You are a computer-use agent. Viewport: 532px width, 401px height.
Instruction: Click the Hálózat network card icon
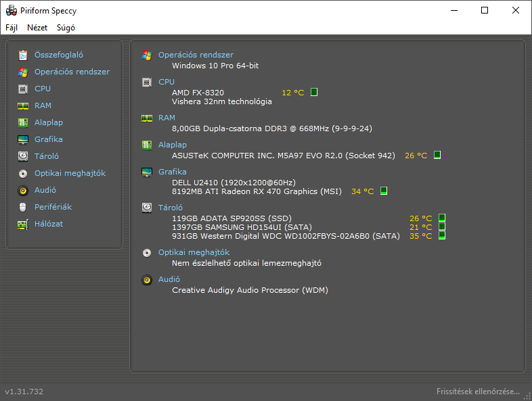pyautogui.click(x=23, y=225)
